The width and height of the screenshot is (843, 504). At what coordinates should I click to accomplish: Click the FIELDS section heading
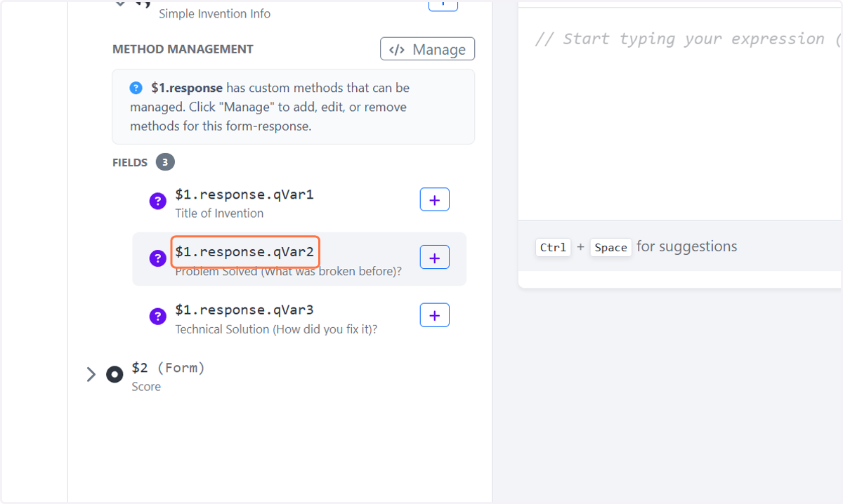tap(130, 163)
